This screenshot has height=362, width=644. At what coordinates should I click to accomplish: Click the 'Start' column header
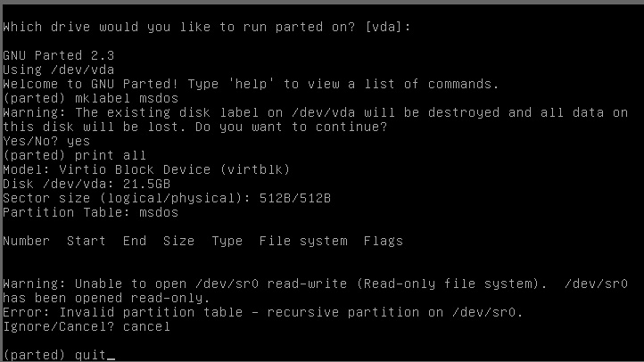click(x=87, y=241)
